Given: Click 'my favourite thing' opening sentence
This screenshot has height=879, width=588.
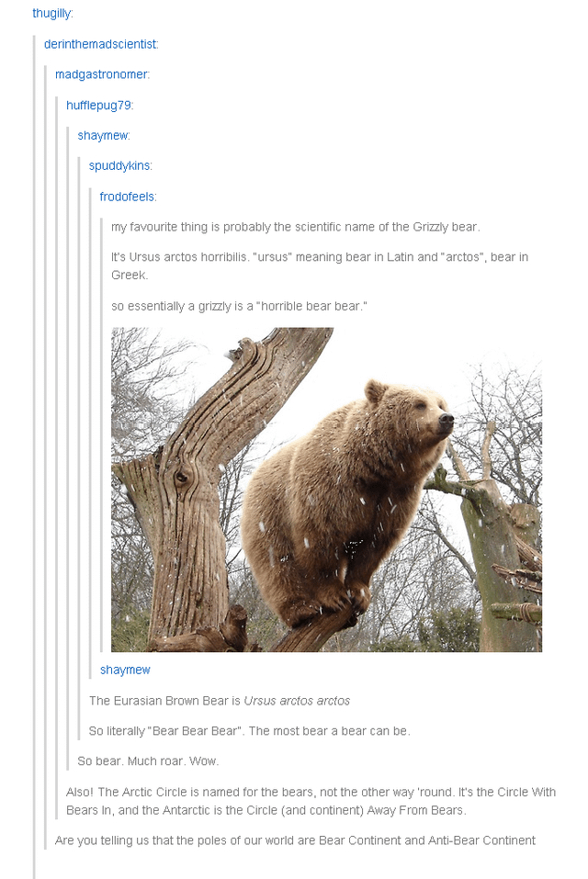Looking at the screenshot, I should coord(296,227).
